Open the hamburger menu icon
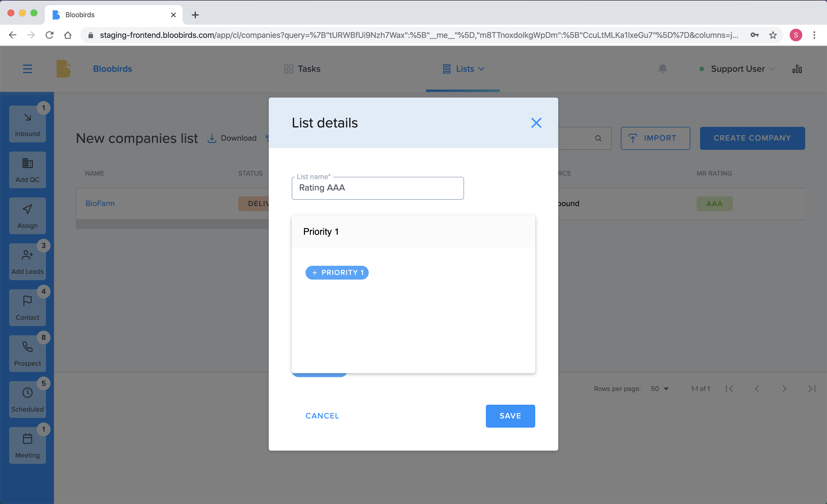 pyautogui.click(x=28, y=69)
